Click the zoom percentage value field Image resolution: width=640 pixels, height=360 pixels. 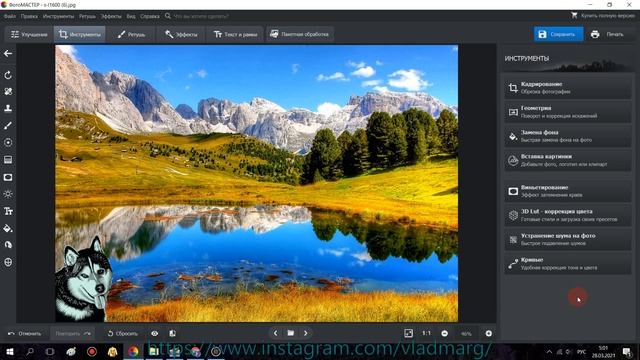pos(467,333)
